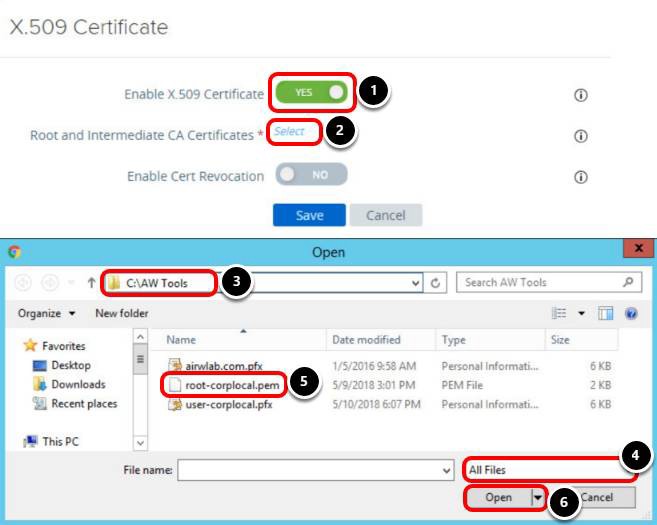Turn off the Enable X.509 Certificate toggle

(311, 92)
